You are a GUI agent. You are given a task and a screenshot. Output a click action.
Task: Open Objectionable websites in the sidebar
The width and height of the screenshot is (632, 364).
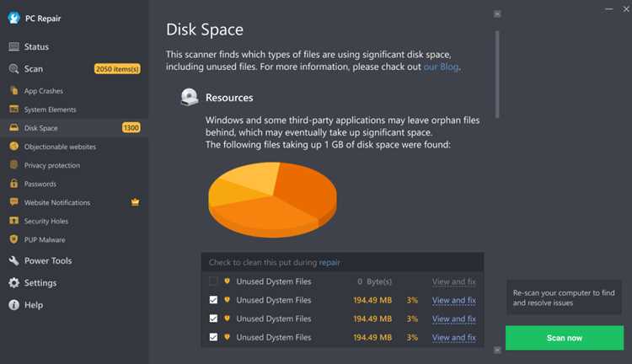pyautogui.click(x=60, y=147)
